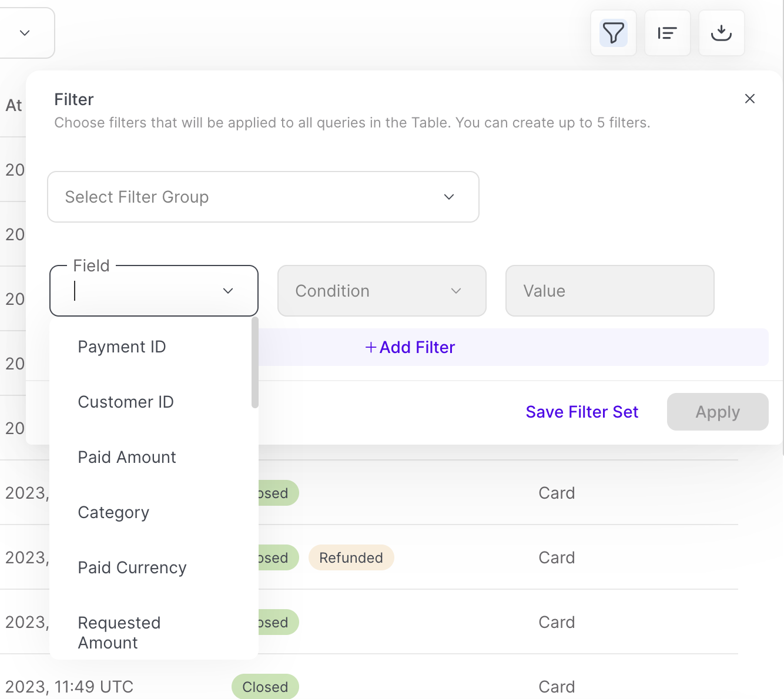Close the Filter panel with X
The height and width of the screenshot is (699, 784).
(749, 99)
